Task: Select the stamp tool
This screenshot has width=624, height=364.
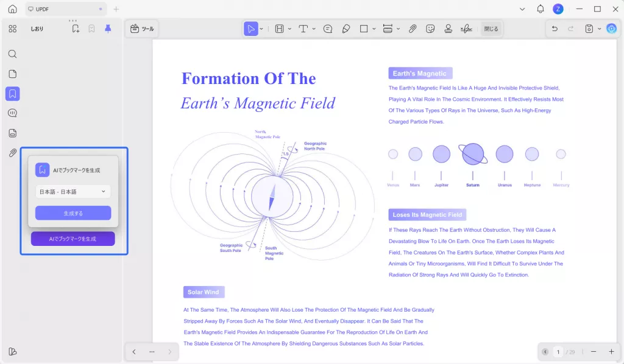Action: click(x=448, y=29)
